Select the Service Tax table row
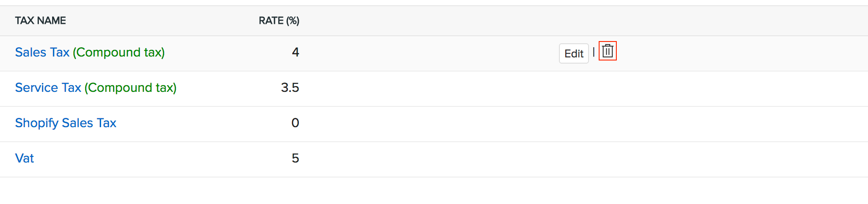 tap(419, 89)
